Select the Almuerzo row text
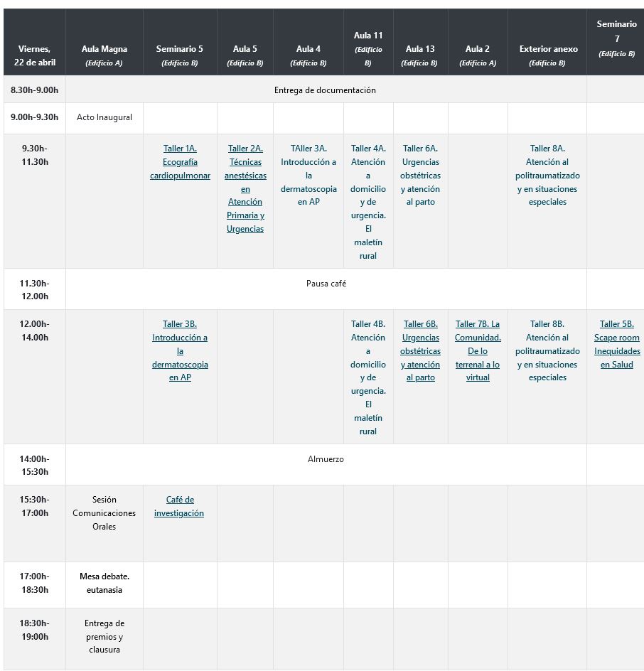The image size is (644, 671). (326, 459)
